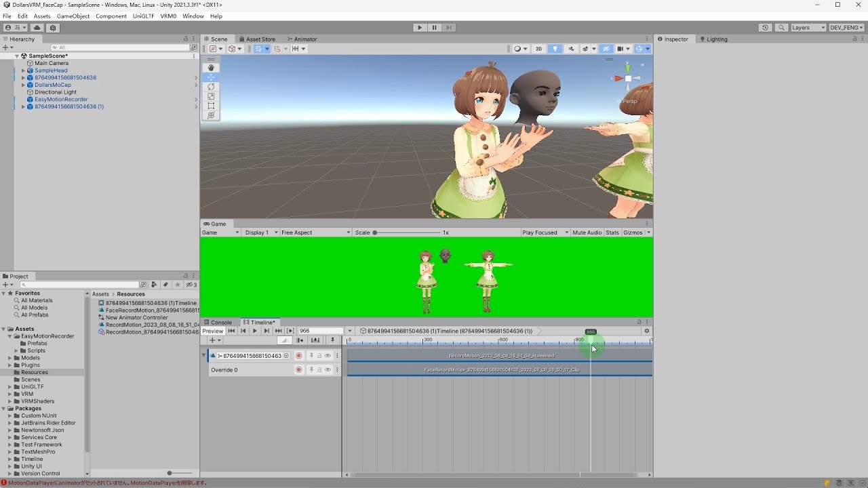
Task: Toggle record on Override 0 track
Action: point(298,370)
